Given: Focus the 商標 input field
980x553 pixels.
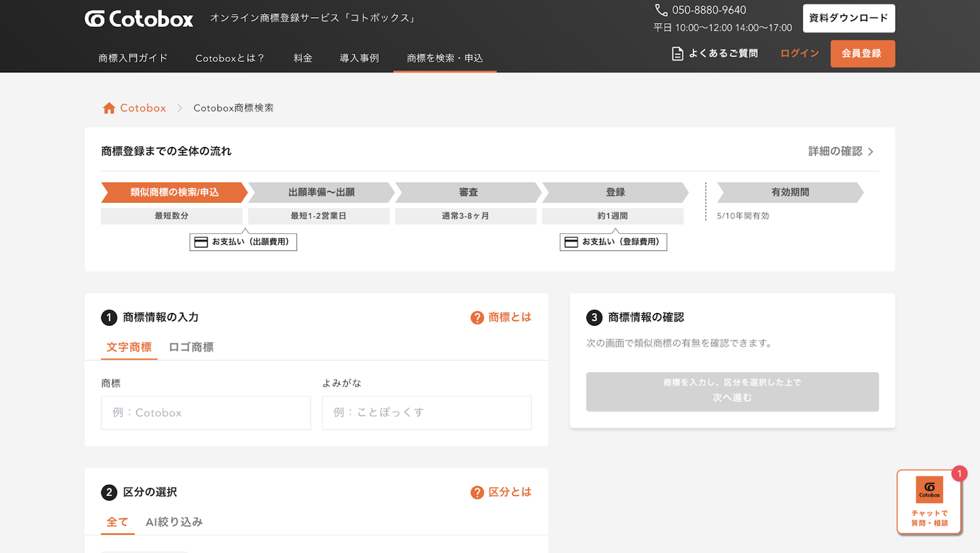Looking at the screenshot, I should pyautogui.click(x=206, y=413).
